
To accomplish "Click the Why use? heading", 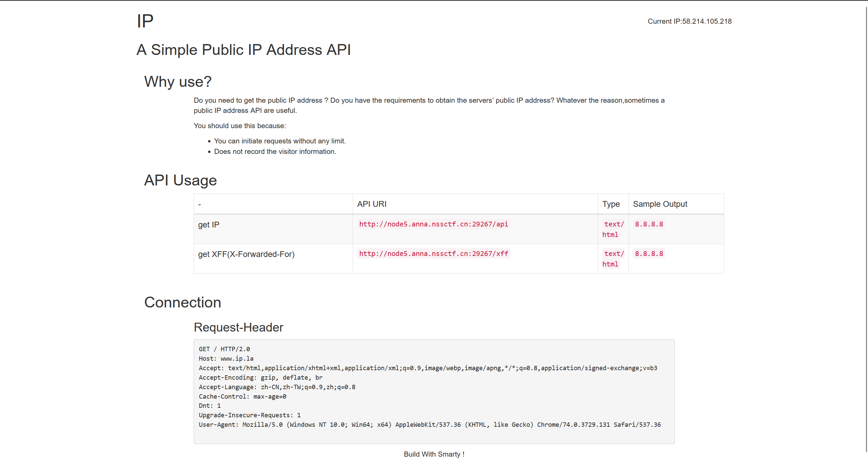I will coord(178,82).
